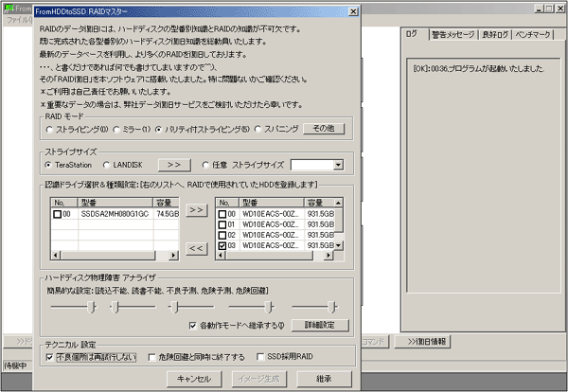The width and height of the screenshot is (568, 392).
Task: Minimize the main window
Action: 539,9
